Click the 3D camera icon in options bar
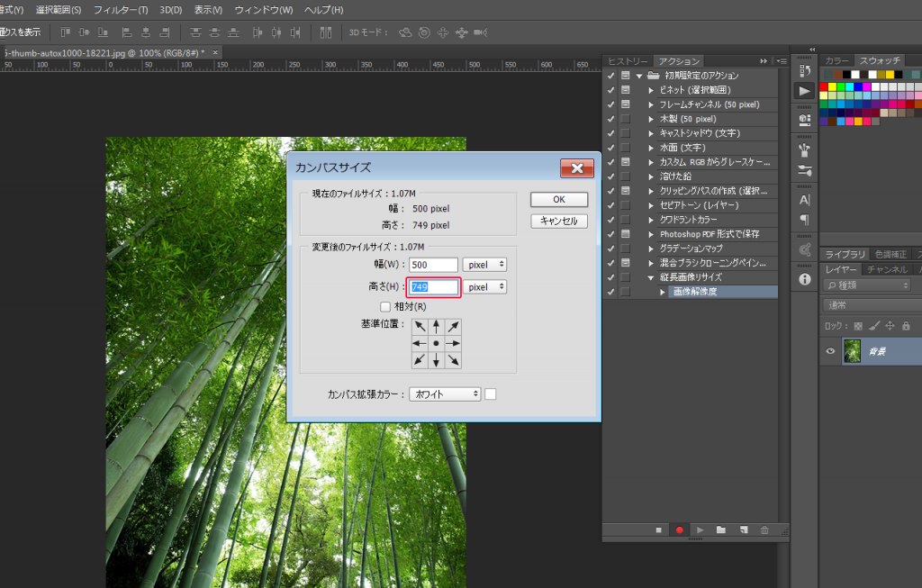The image size is (922, 588). 481,32
